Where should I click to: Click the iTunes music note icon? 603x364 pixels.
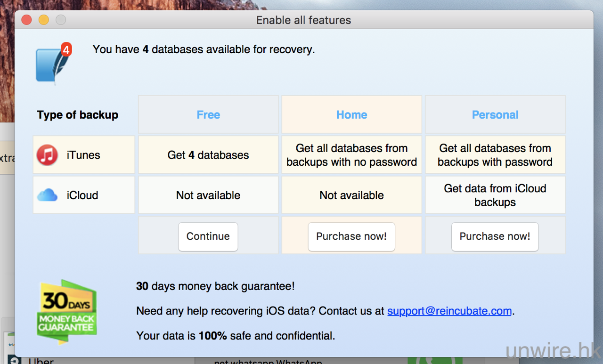click(x=47, y=155)
